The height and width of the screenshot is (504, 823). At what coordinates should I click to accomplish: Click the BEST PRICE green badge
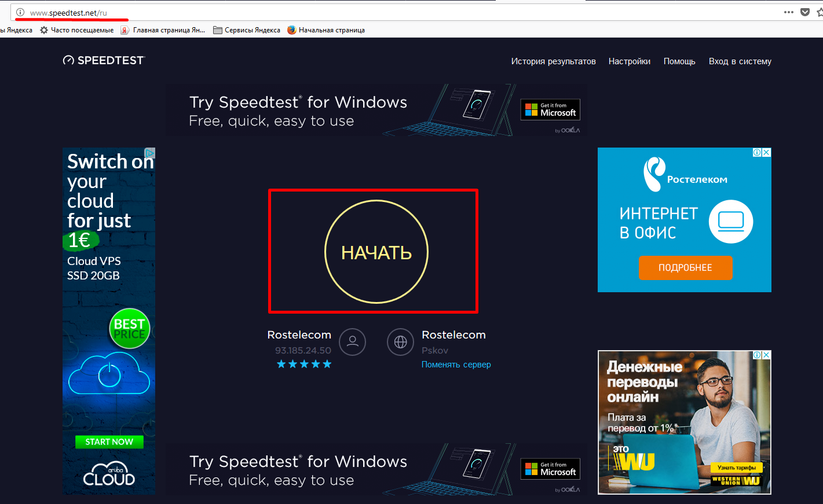(130, 329)
